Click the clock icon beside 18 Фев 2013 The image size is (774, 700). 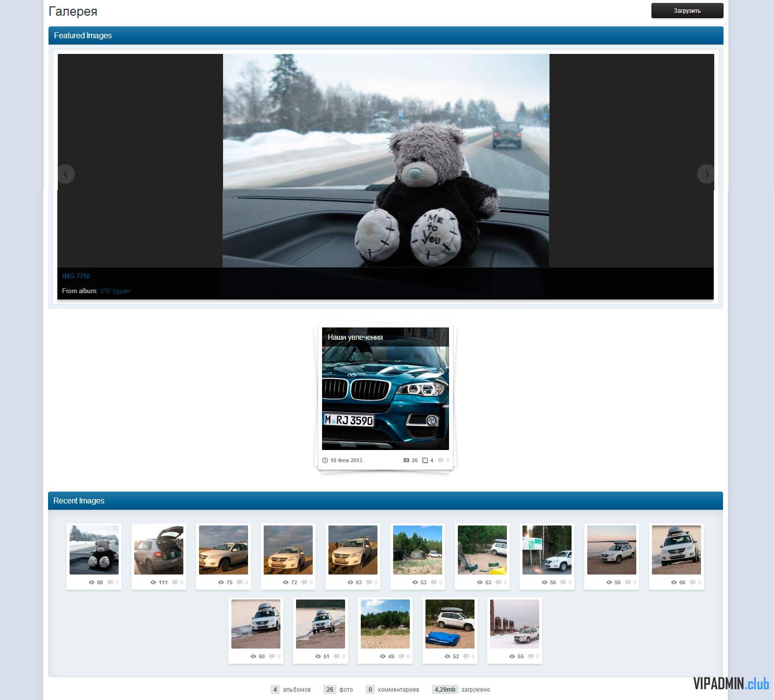coord(325,460)
